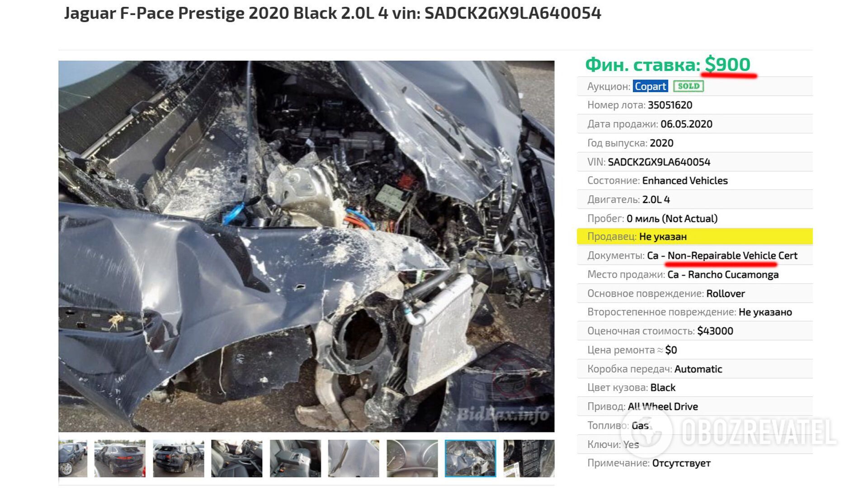Click the estimated value $43000
The width and height of the screenshot is (868, 488).
(x=715, y=331)
